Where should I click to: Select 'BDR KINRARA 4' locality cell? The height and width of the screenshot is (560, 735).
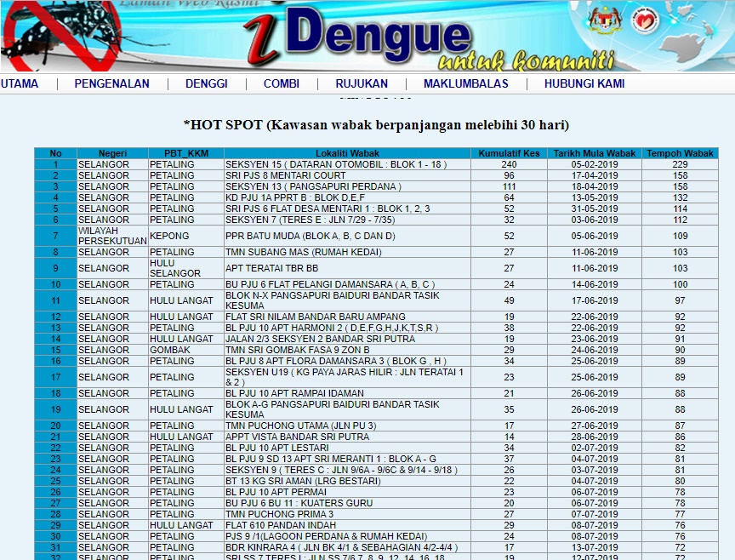pyautogui.click(x=347, y=547)
